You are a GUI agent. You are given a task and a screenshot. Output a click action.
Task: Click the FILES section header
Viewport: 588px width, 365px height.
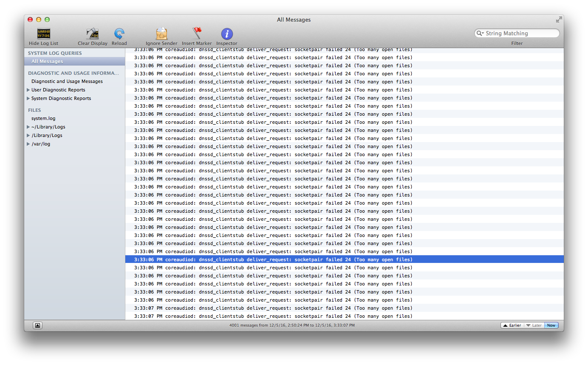34,110
